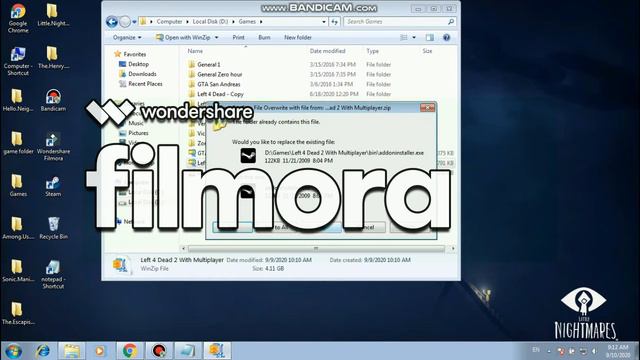Screen dimensions: 640x360
Task: Click the horizontal scrollbar in Explorer
Action: point(316,248)
